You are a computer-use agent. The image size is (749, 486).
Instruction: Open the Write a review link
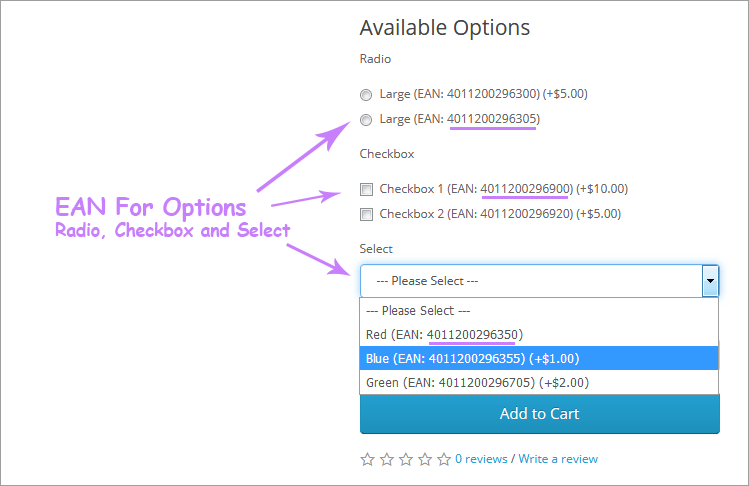(x=558, y=459)
